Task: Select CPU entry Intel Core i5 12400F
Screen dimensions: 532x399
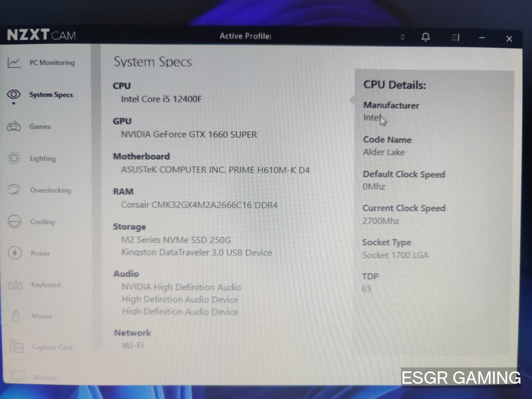Action: 161,99
